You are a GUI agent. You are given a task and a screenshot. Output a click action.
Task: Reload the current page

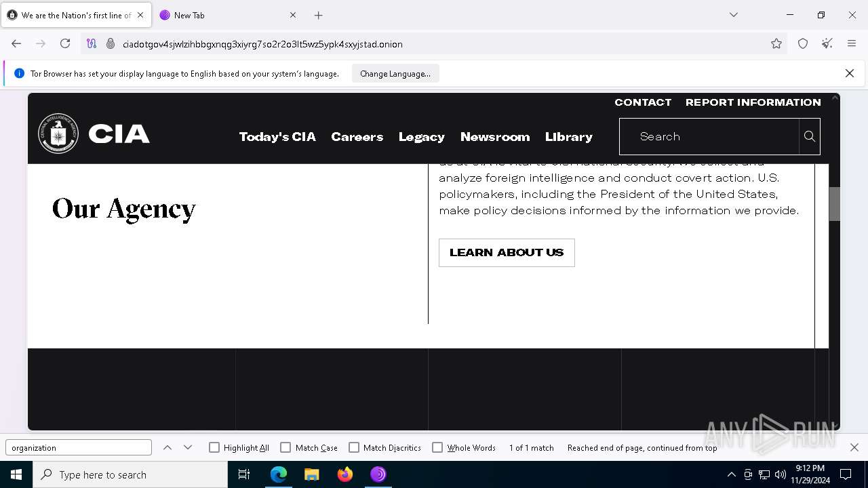65,43
